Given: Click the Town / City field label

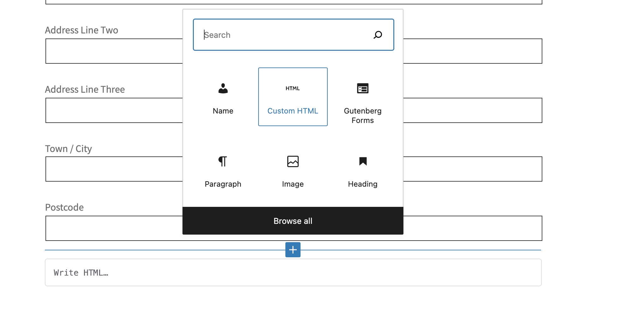Looking at the screenshot, I should pyautogui.click(x=69, y=148).
